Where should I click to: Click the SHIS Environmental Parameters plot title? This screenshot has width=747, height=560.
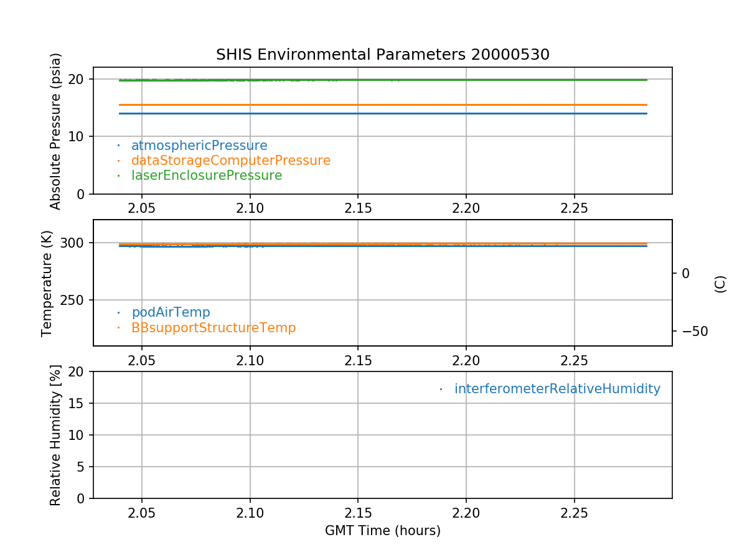[382, 55]
